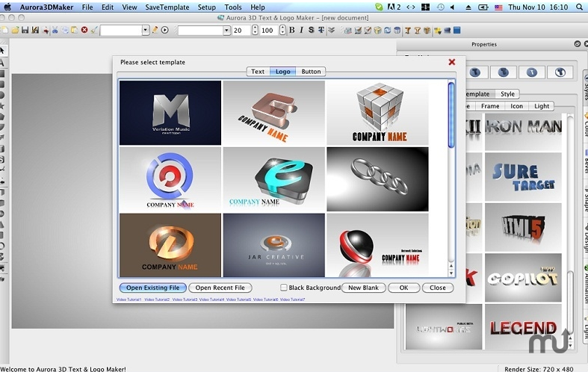Select the cube Company Name logo template
588x372 pixels.
[377, 113]
